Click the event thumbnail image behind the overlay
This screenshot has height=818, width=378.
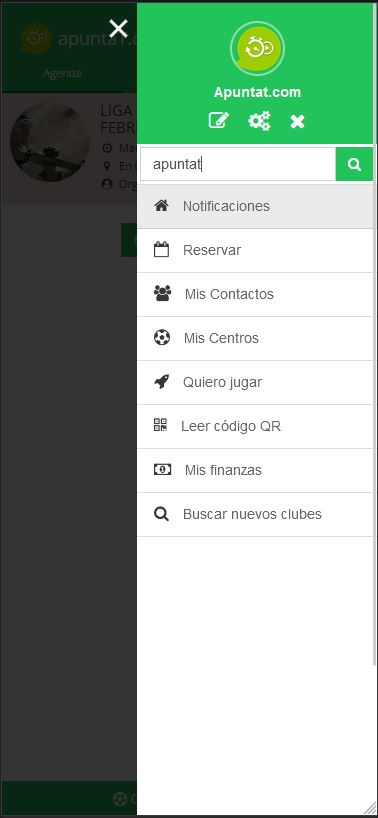(x=51, y=142)
